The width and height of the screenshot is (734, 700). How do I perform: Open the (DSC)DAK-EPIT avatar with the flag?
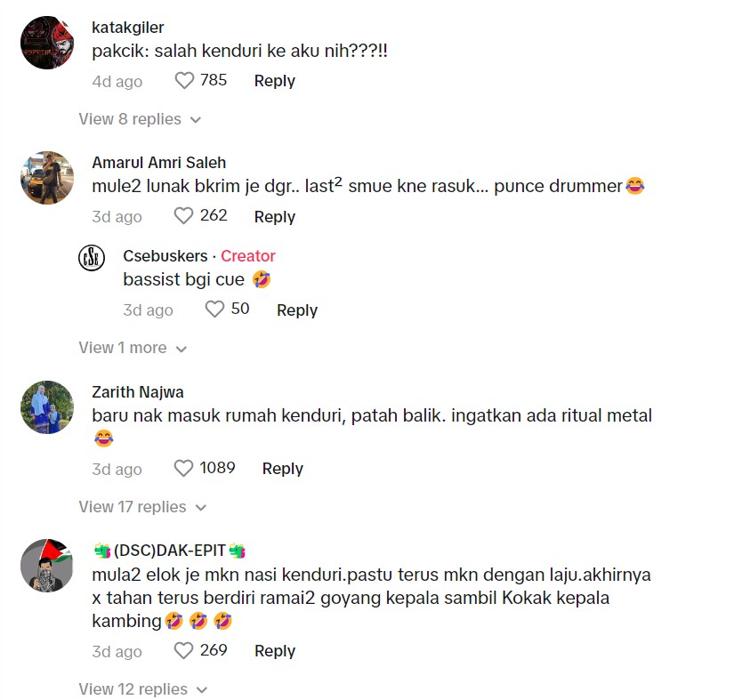click(47, 566)
